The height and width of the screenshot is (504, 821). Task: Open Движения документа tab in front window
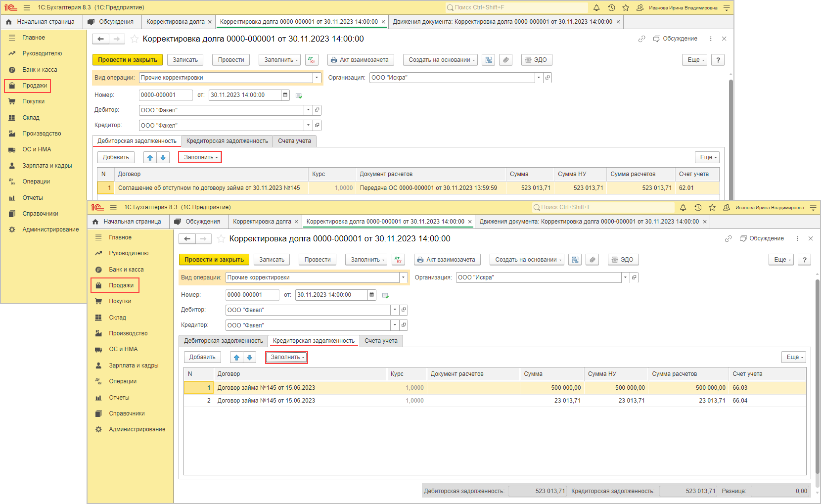click(589, 222)
